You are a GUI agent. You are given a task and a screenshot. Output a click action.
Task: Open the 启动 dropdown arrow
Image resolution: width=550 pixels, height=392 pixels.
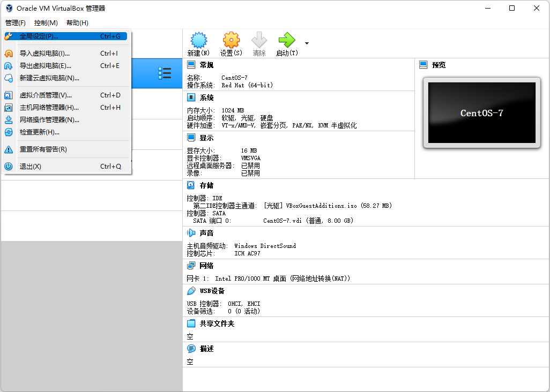(306, 44)
